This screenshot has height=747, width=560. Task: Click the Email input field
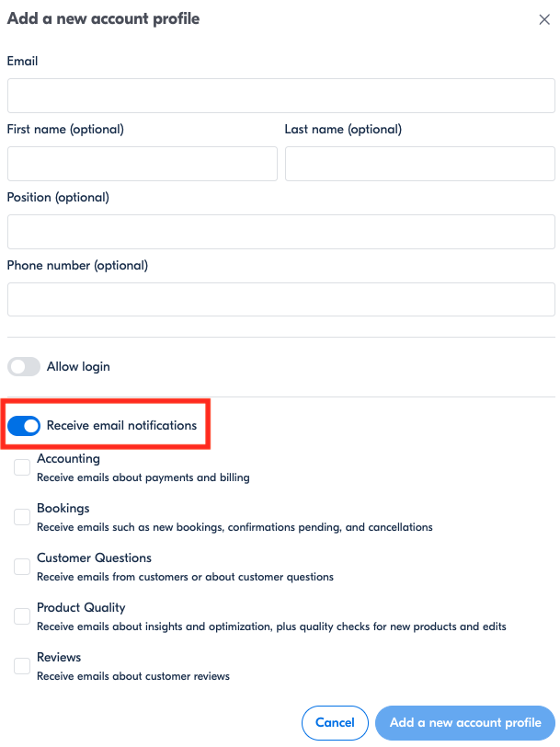[280, 96]
